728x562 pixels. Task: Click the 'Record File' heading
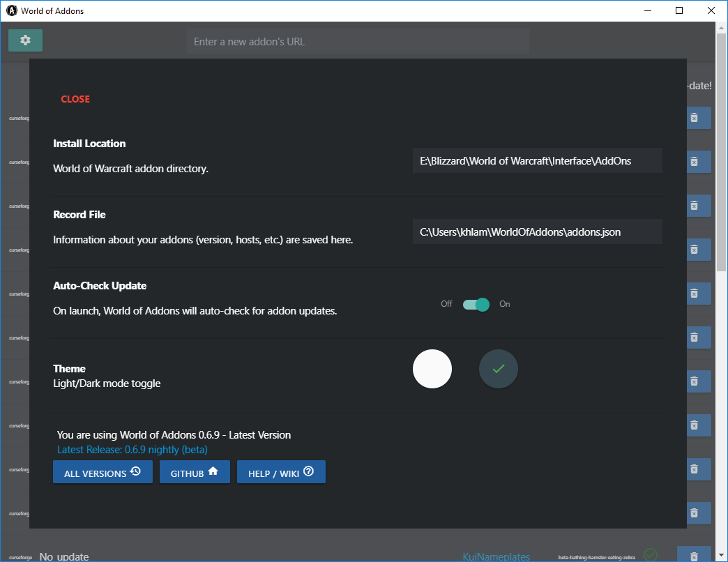click(x=79, y=214)
